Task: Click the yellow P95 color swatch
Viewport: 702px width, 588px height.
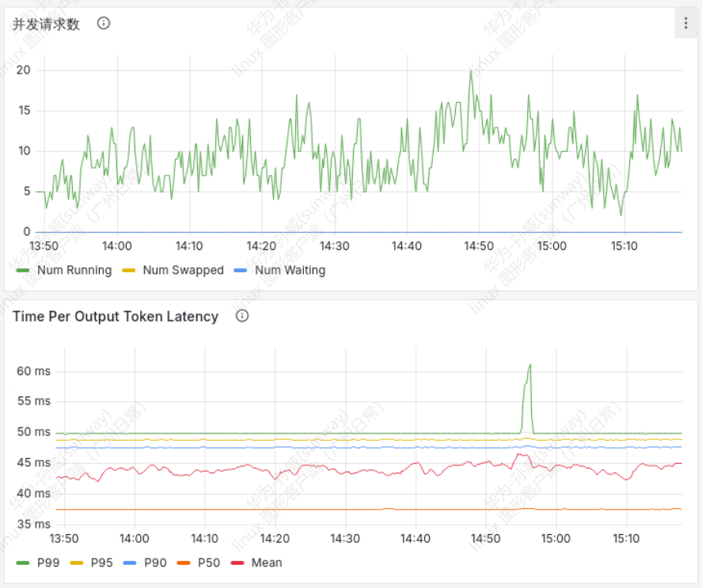Action: click(x=77, y=563)
